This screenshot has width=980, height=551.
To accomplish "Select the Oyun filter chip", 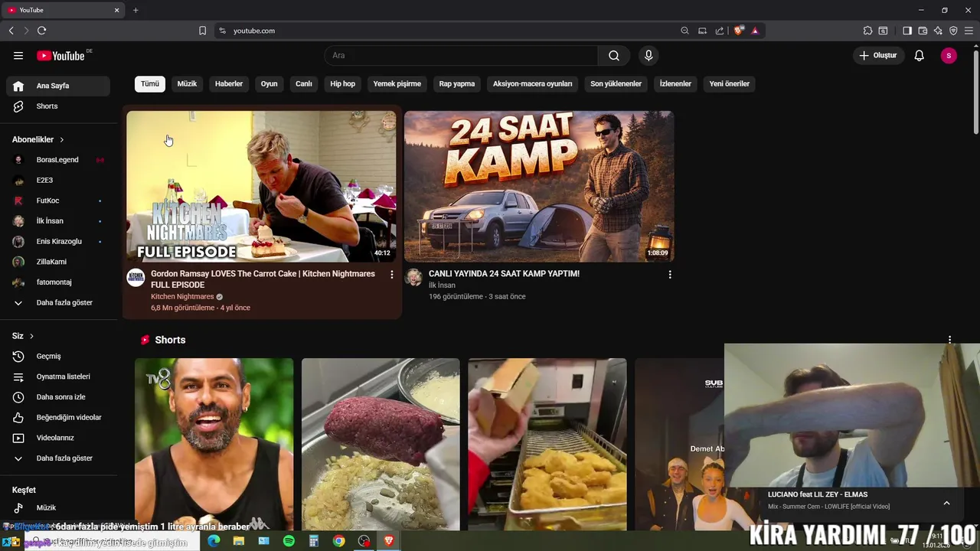I will click(269, 83).
